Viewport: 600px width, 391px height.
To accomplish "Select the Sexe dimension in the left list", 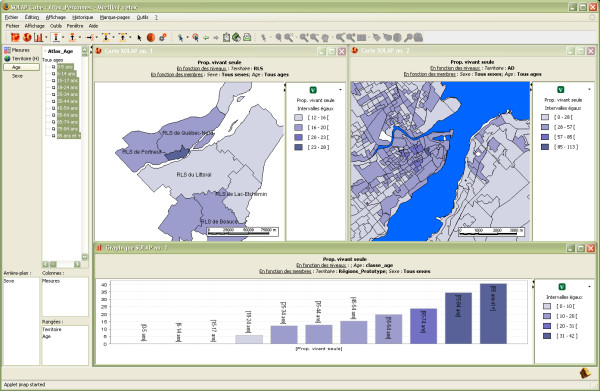I will (x=17, y=76).
